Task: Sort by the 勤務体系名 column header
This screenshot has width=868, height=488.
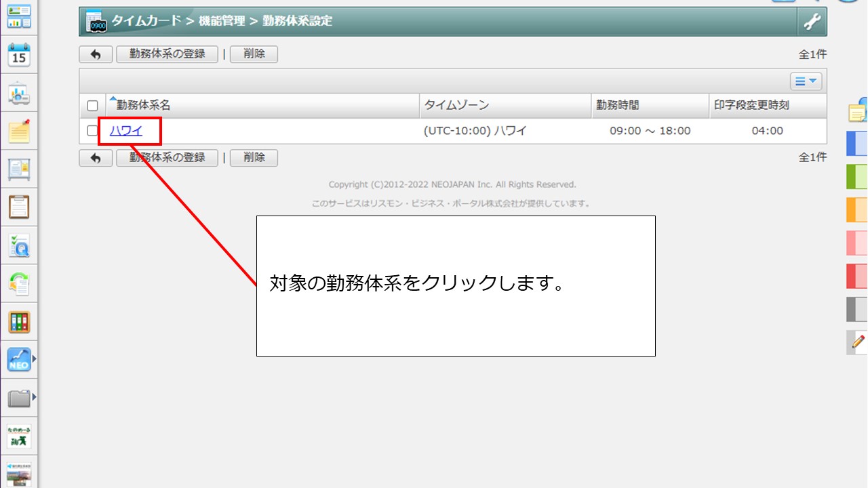Action: click(143, 105)
